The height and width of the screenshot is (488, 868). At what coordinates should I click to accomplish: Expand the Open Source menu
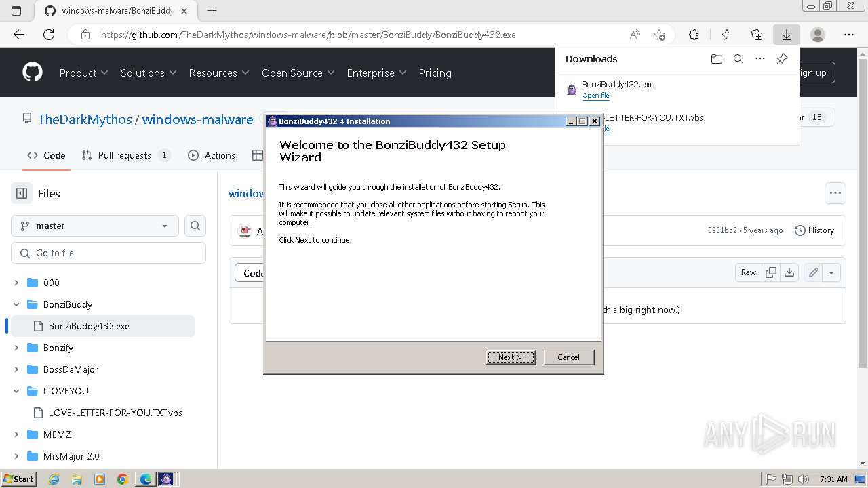point(298,73)
